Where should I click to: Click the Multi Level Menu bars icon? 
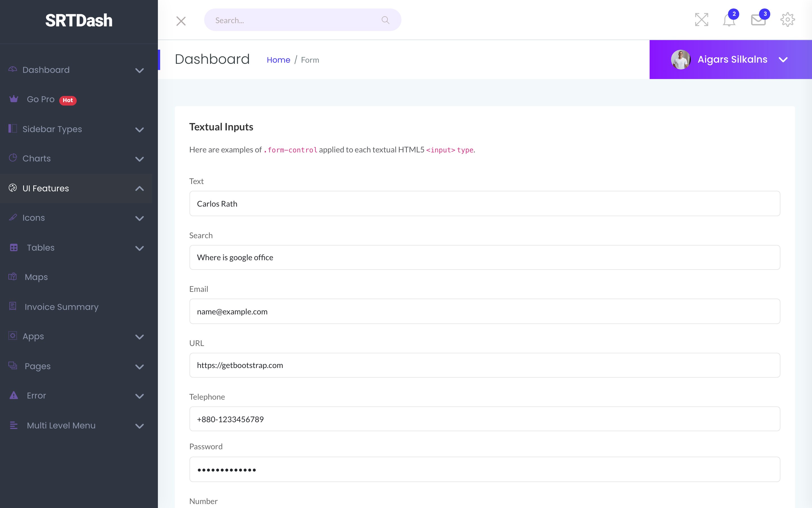(x=14, y=425)
